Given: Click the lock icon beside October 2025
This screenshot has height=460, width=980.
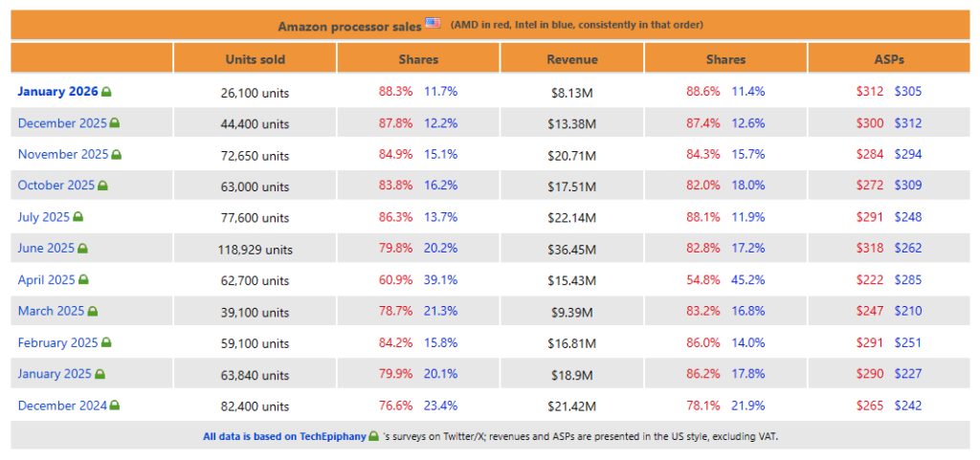Looking at the screenshot, I should 103,186.
